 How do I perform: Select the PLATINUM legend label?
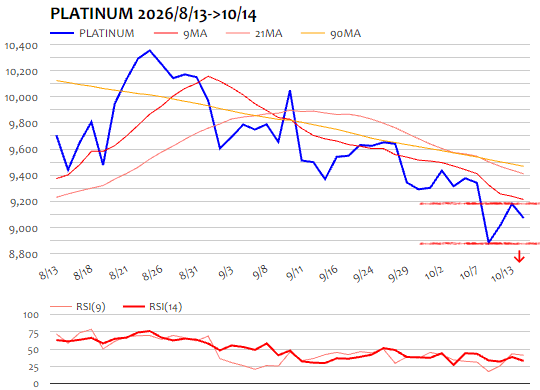107,33
